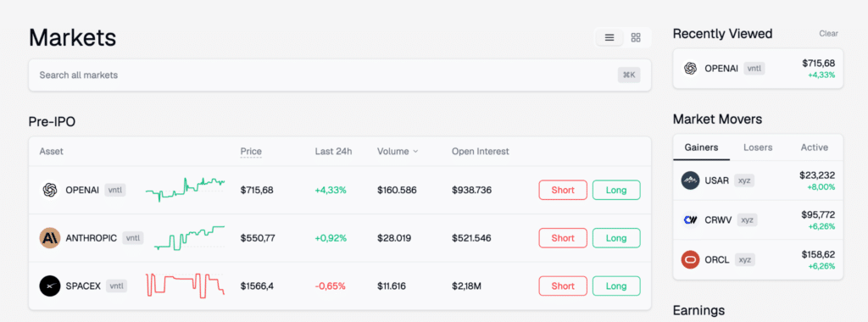Viewport: 868px width, 322px height.
Task: Open OPENAI name in Recently Viewed card
Action: (721, 69)
